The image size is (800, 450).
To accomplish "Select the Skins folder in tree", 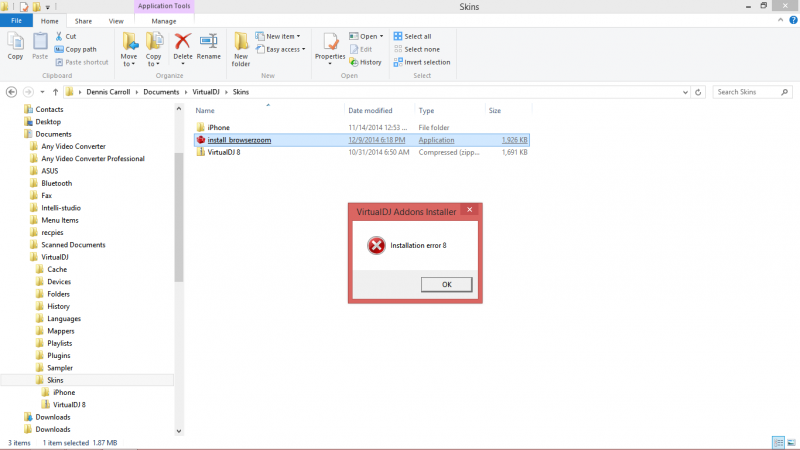I will click(x=55, y=380).
